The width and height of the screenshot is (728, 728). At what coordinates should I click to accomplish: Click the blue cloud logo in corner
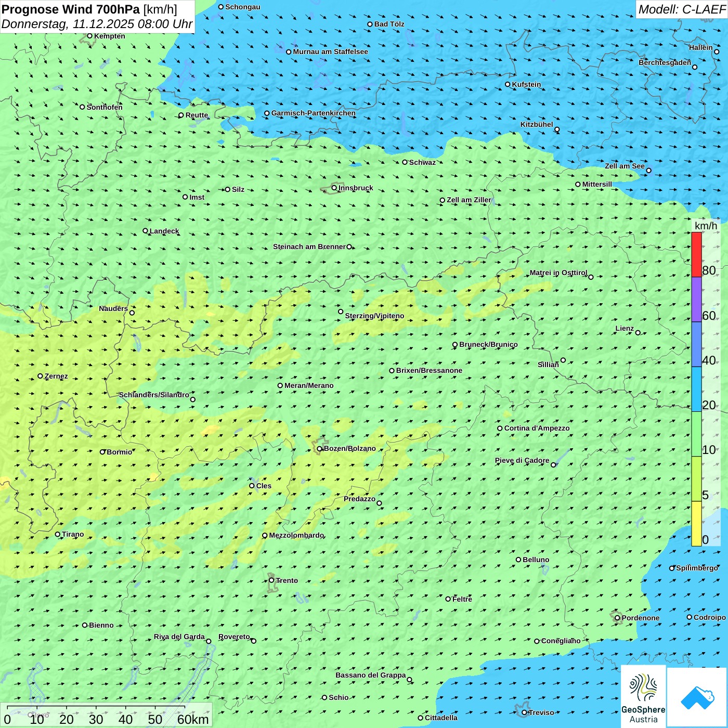pos(697,697)
